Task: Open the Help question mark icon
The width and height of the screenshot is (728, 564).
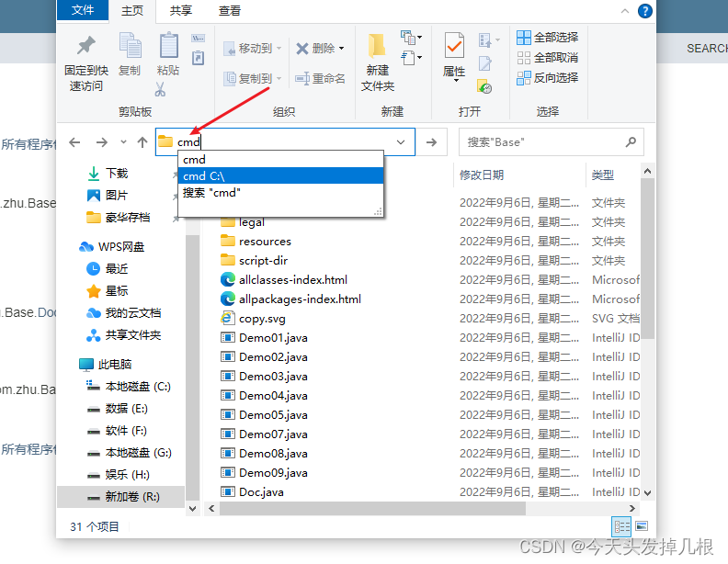Action: tap(645, 11)
